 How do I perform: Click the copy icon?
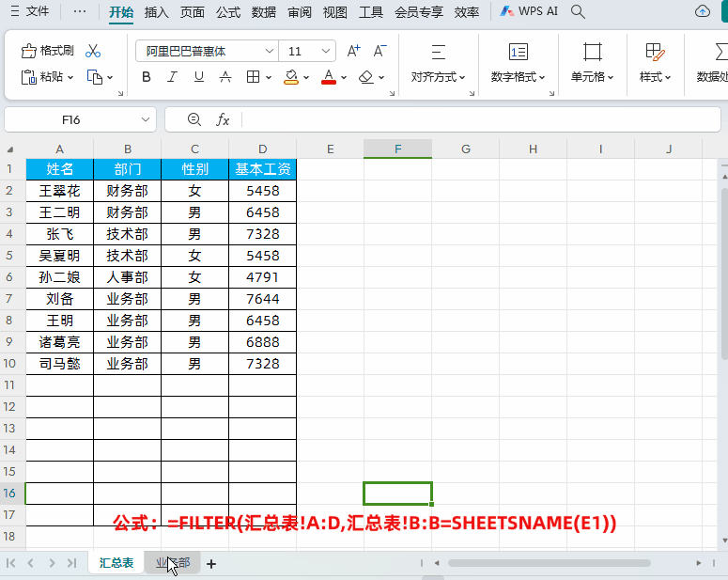(95, 77)
